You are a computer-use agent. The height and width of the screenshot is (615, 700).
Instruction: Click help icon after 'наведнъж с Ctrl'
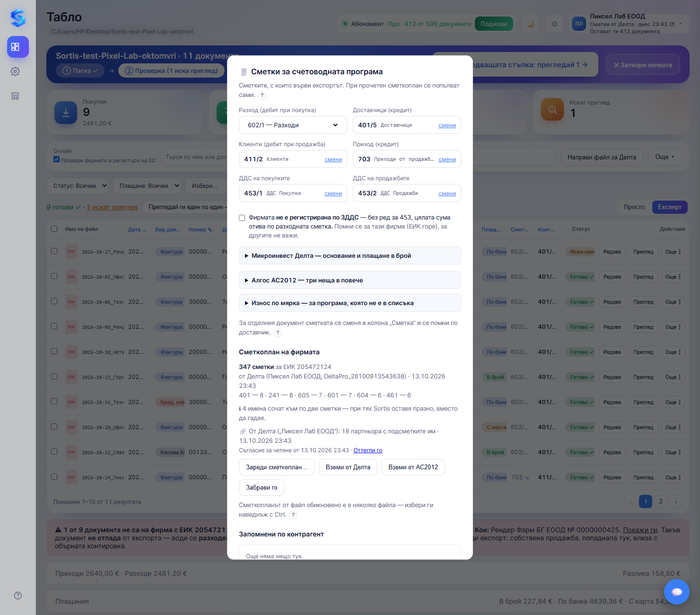tap(293, 515)
